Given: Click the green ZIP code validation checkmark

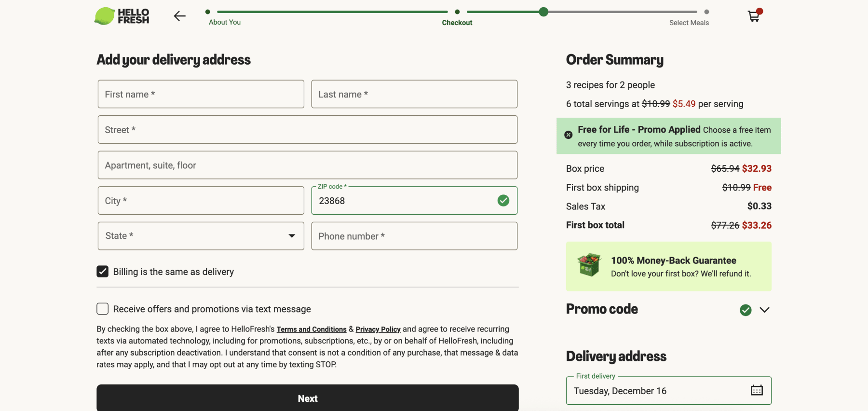Looking at the screenshot, I should (x=503, y=200).
